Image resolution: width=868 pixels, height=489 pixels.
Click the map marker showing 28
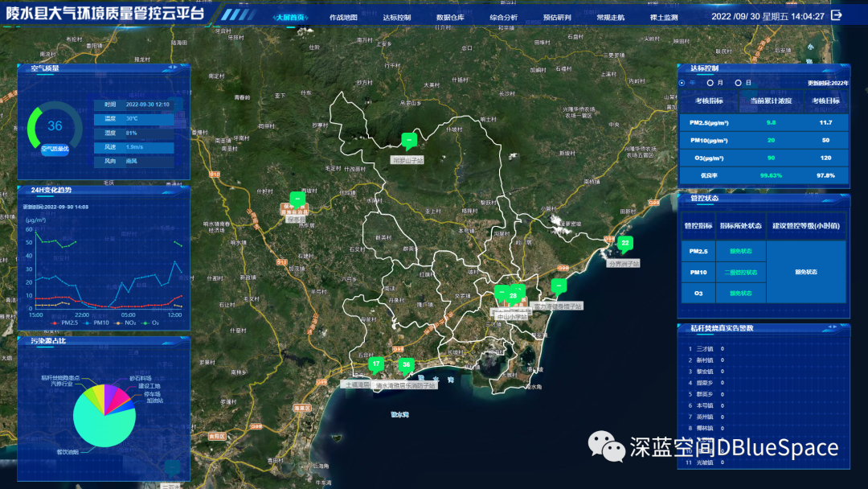(513, 296)
